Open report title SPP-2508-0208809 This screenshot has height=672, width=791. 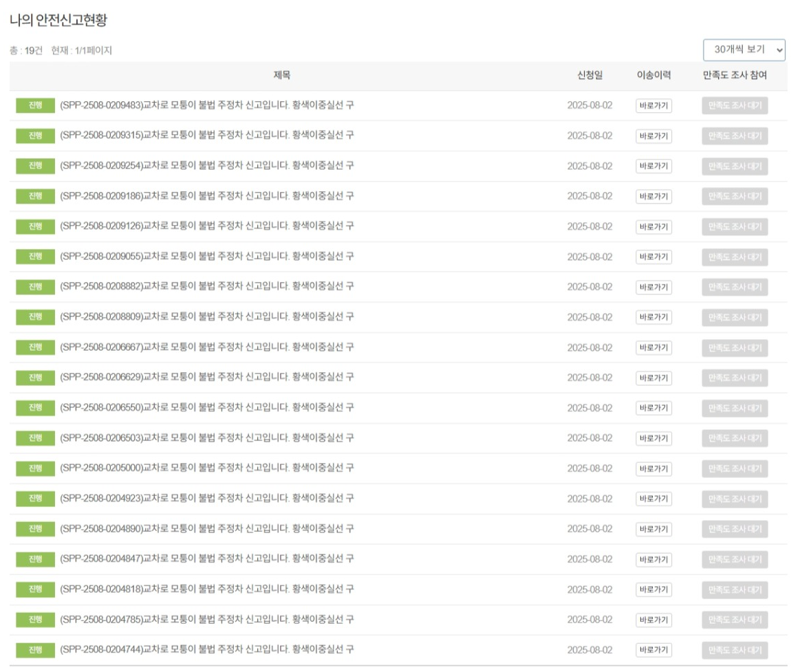coord(206,317)
